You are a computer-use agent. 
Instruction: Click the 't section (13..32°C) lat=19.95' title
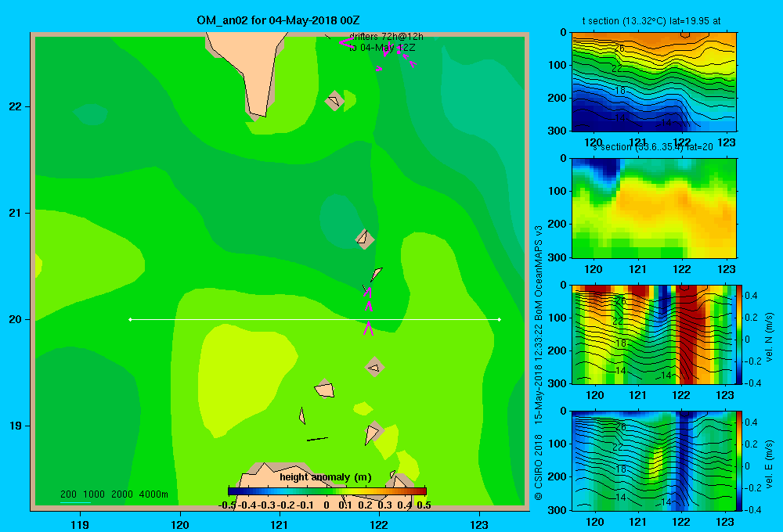(x=651, y=21)
